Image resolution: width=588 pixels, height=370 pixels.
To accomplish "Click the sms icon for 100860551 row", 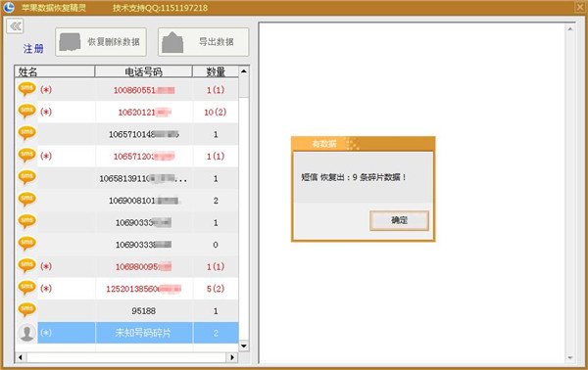I will 27,89.
